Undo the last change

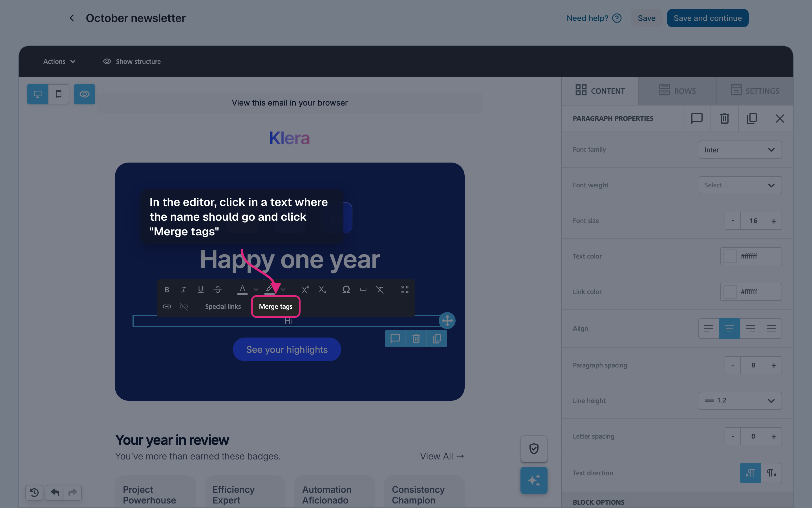(x=55, y=492)
